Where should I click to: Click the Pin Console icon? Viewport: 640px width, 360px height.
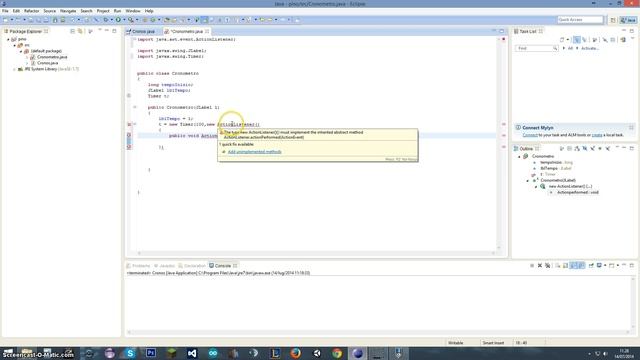(x=591, y=266)
